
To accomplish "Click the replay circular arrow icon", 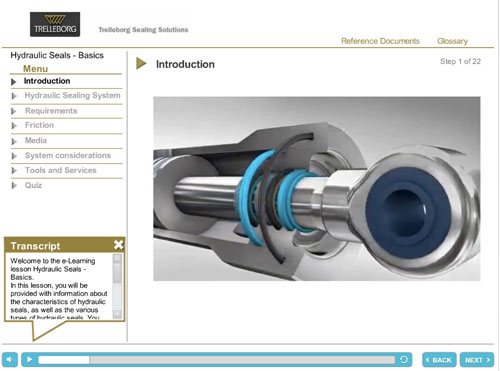I will click(404, 360).
